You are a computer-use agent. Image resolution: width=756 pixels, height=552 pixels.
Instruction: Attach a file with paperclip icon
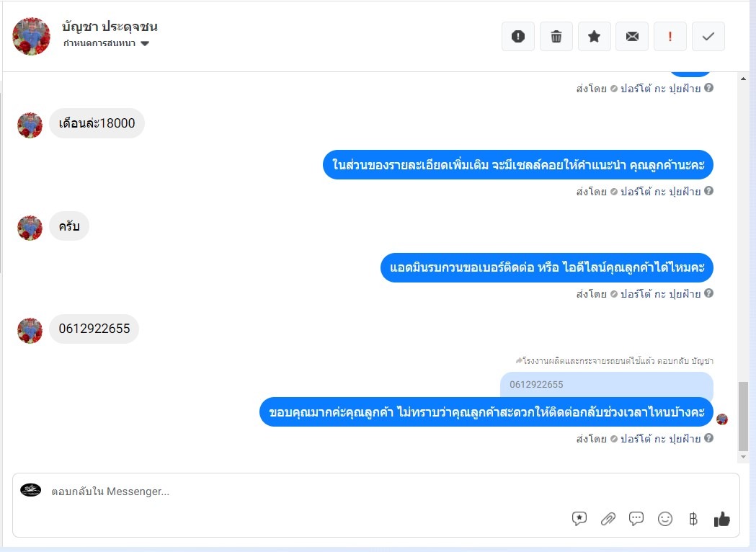click(608, 519)
